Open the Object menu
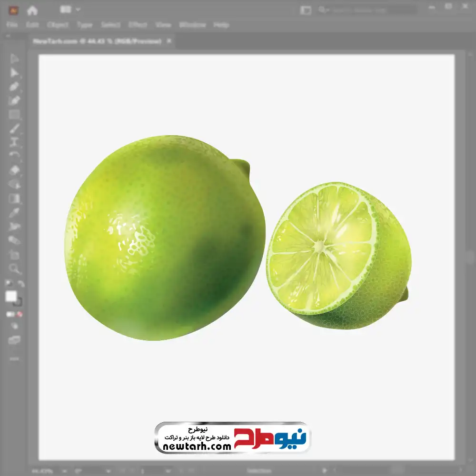This screenshot has height=476, width=476. pos(57,25)
